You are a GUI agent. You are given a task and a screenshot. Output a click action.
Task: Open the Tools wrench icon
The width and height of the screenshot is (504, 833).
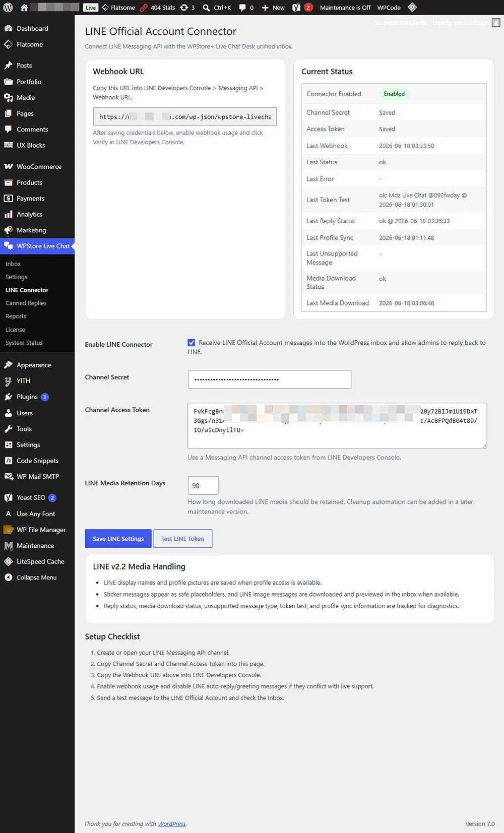[8, 429]
